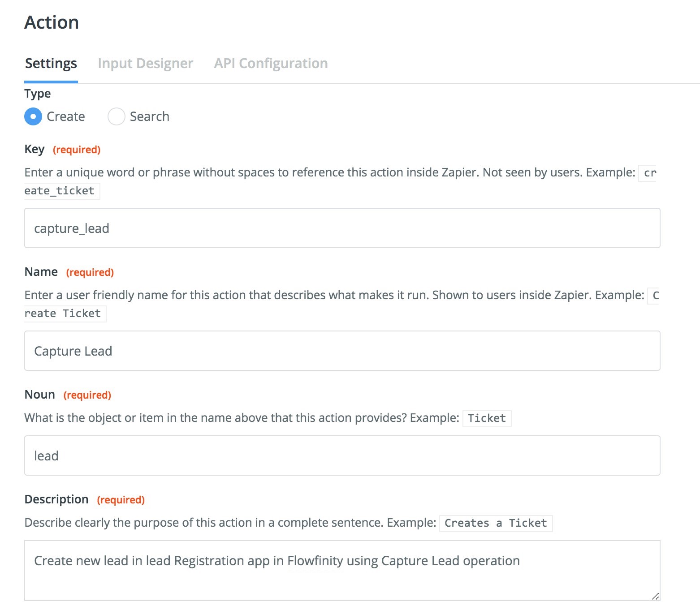
Task: Click the 'Creates a Ticket' example snippet
Action: pyautogui.click(x=496, y=523)
